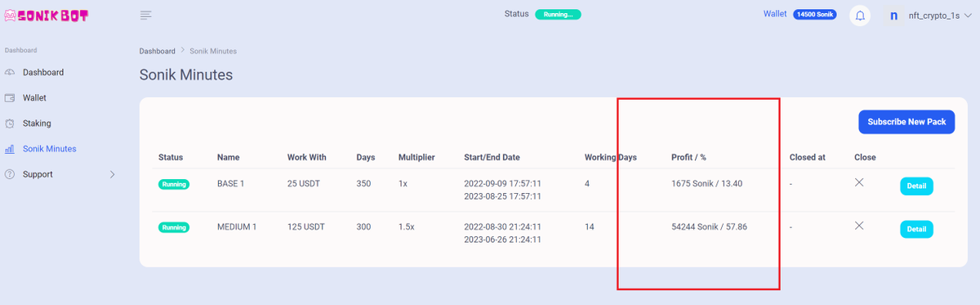Click the 350 days value
The width and height of the screenshot is (980, 305).
363,184
